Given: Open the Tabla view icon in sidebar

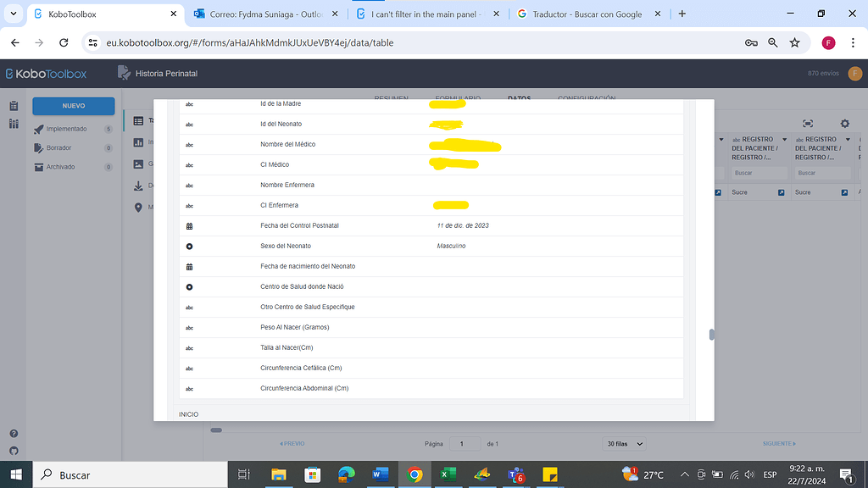Looking at the screenshot, I should point(138,119).
